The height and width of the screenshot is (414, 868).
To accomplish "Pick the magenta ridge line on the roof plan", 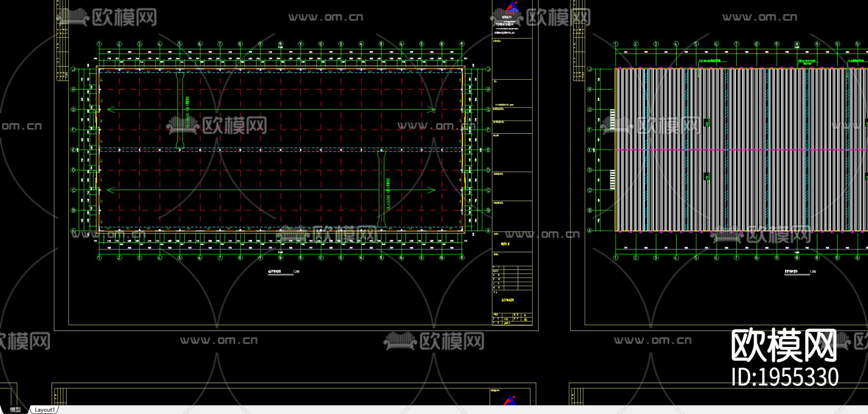I will click(x=733, y=150).
